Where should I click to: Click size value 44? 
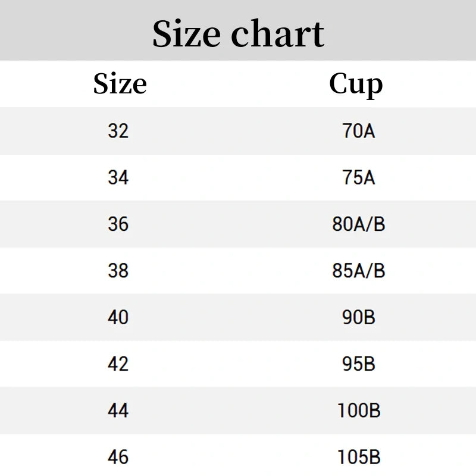118,411
